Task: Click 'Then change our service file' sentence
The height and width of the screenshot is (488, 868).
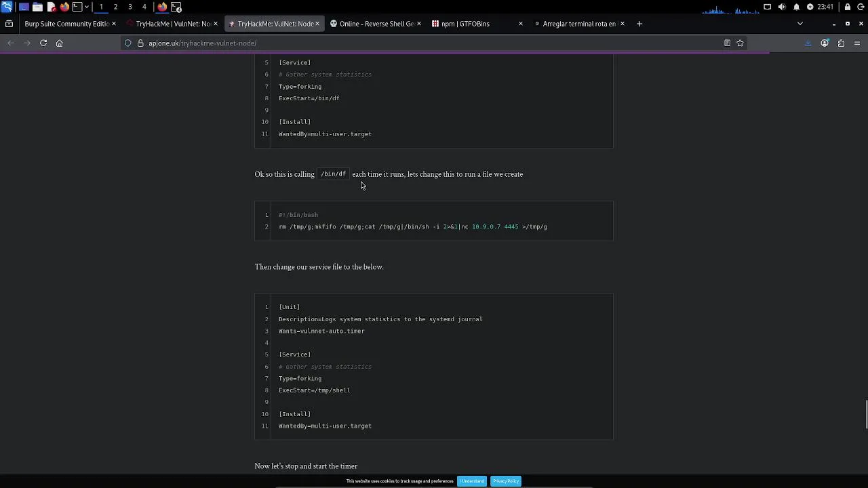Action: click(319, 267)
